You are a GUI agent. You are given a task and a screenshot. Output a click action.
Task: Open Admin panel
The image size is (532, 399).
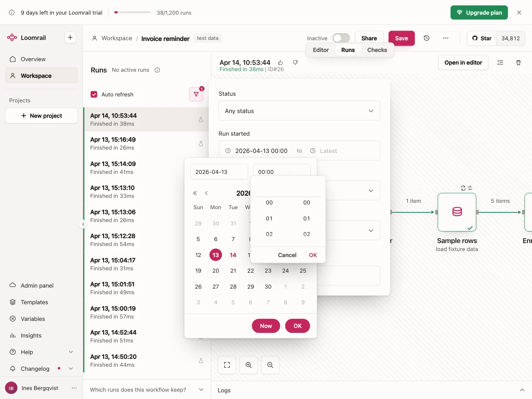(x=41, y=286)
